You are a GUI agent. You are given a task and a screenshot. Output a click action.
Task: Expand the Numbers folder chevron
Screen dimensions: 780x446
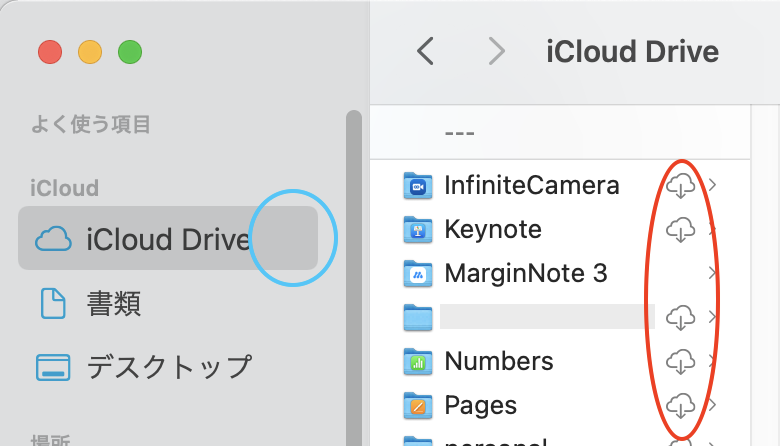712,361
